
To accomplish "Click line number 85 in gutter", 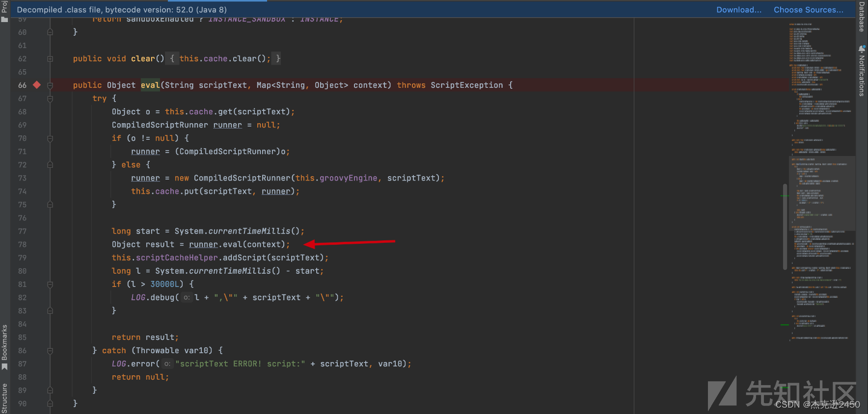I will [23, 337].
